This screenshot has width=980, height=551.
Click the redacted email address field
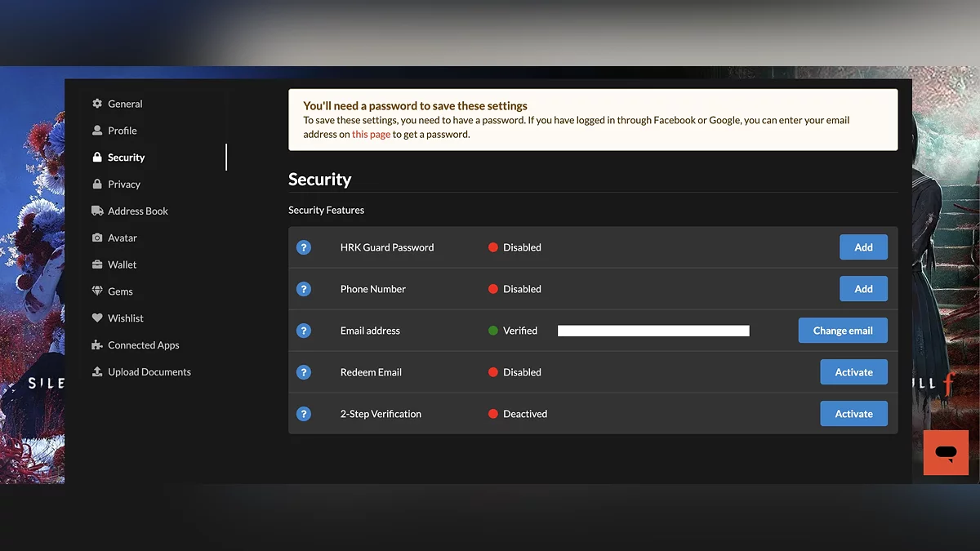(653, 331)
